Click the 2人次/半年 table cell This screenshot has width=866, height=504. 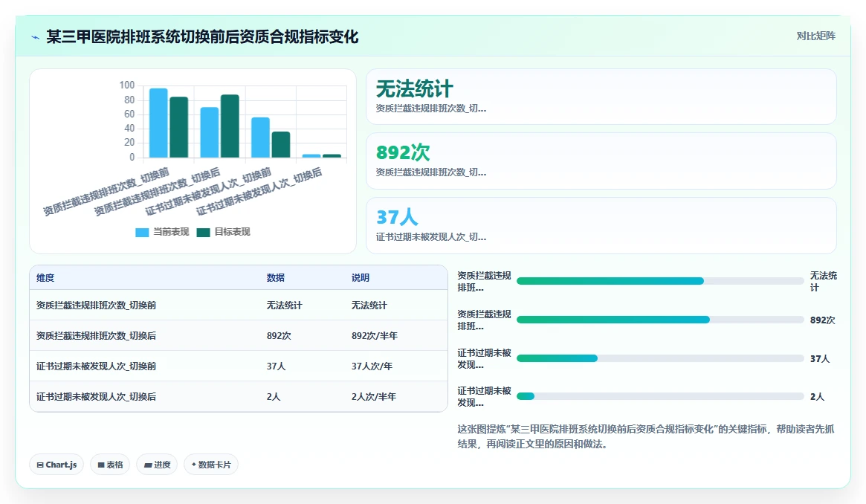click(374, 396)
